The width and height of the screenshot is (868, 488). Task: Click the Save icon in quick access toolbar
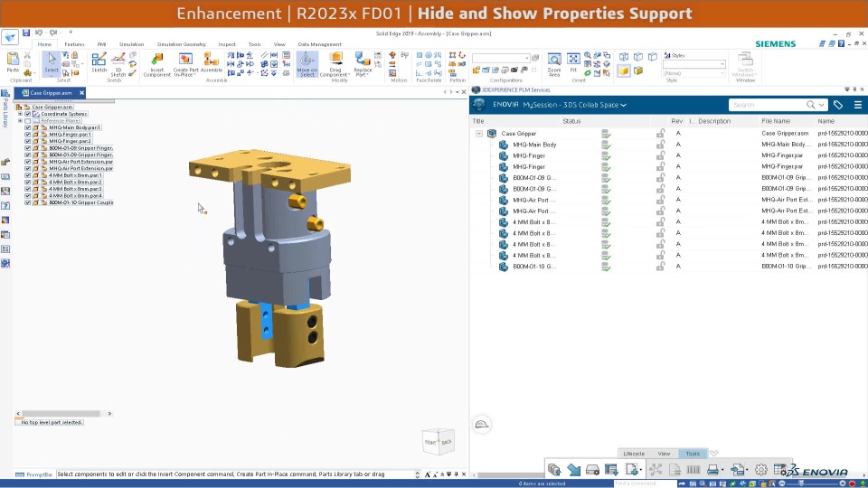point(26,33)
